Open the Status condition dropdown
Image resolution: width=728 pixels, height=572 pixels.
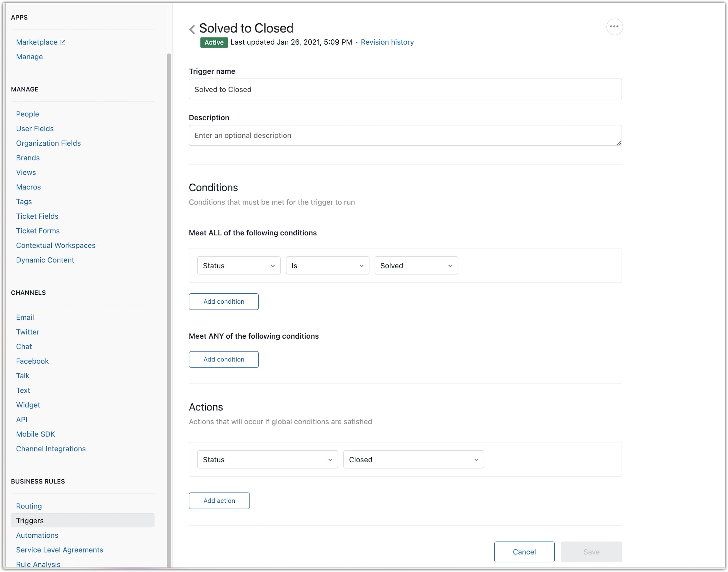(x=238, y=265)
